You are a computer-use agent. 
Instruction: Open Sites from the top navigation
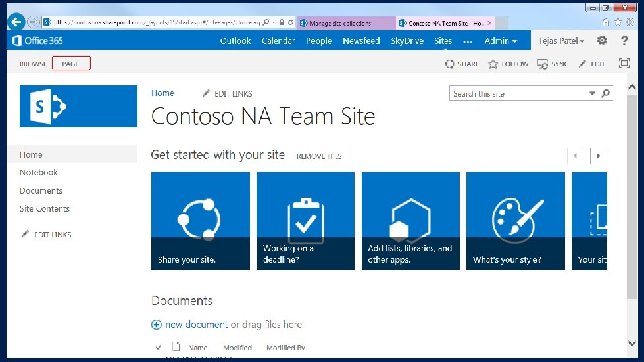pos(443,41)
